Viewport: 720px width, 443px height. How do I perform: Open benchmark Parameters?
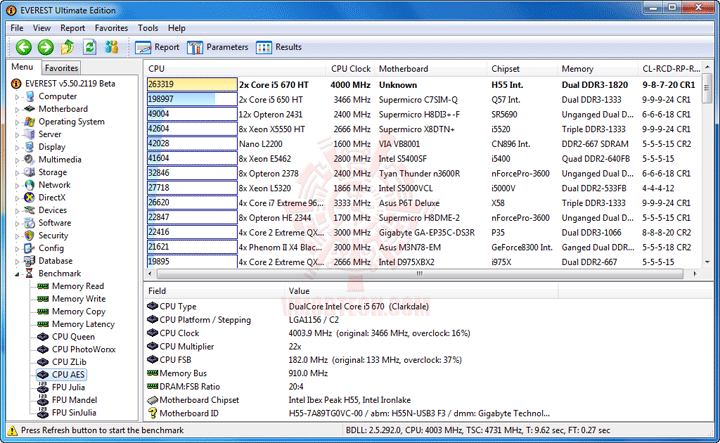(x=218, y=47)
